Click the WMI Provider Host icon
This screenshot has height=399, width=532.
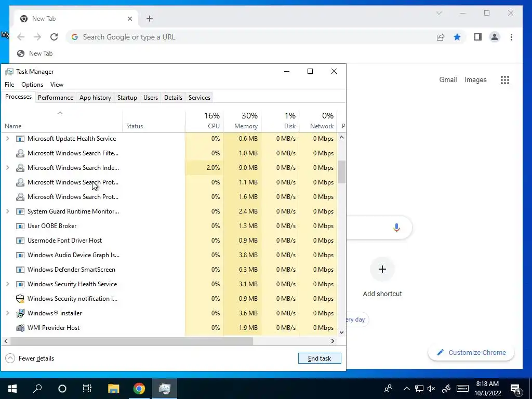tap(20, 328)
